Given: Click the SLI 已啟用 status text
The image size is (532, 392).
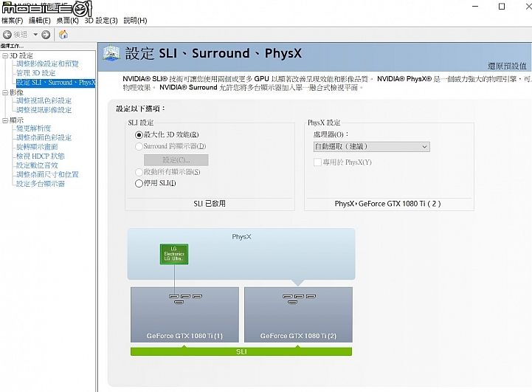Looking at the screenshot, I should coord(210,204).
